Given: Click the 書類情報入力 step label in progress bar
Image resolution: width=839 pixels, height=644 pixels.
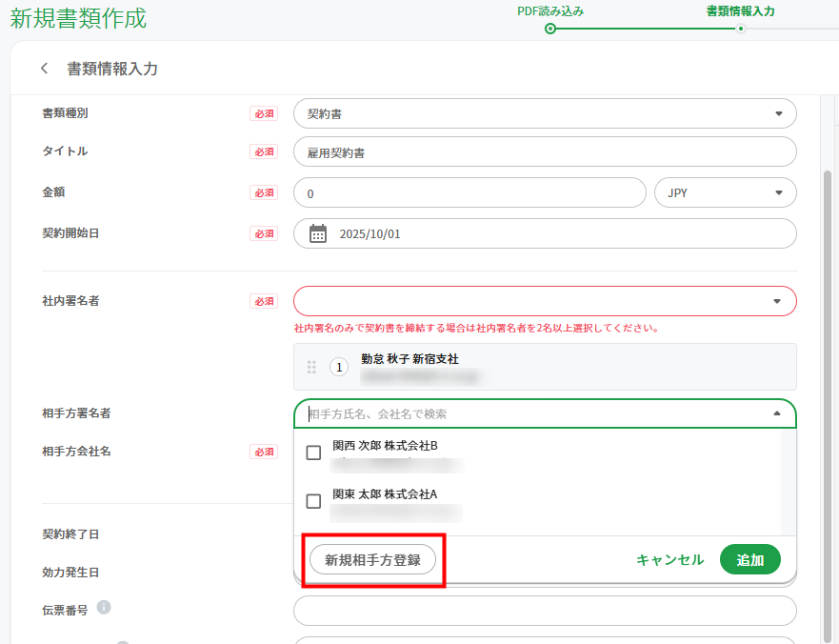Looking at the screenshot, I should pos(741,11).
